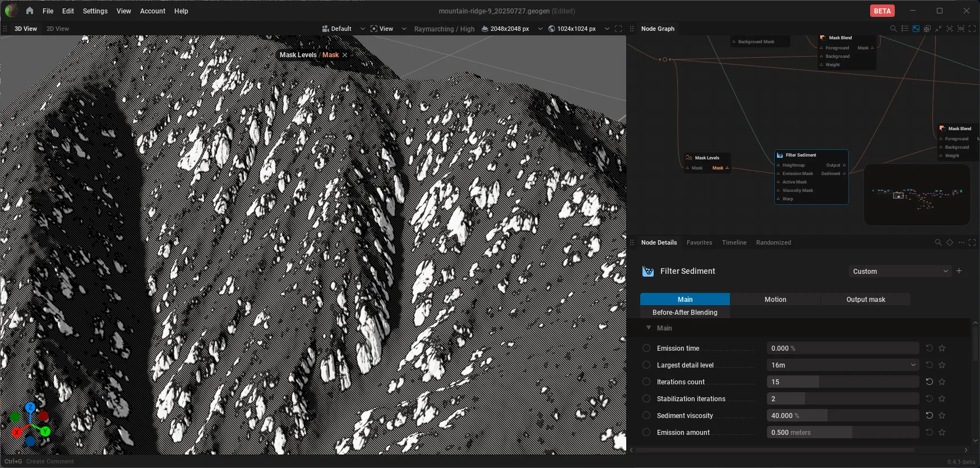Viewport: 980px width, 468px height.
Task: Click the Emission amount slider
Action: (843, 432)
